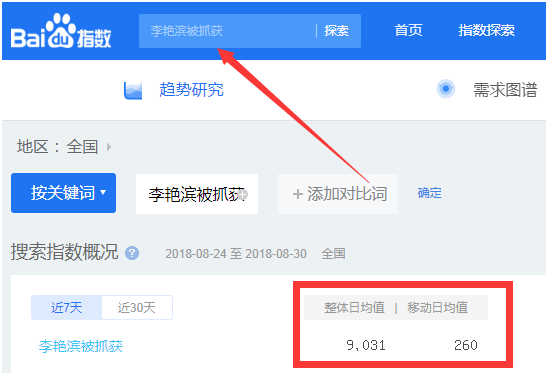The width and height of the screenshot is (548, 375).
Task: Click the 搜索指数概况 heading
Action: click(65, 252)
